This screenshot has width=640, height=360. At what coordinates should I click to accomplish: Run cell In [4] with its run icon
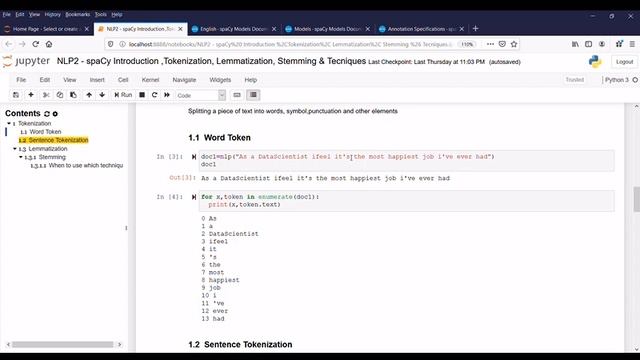pos(194,197)
